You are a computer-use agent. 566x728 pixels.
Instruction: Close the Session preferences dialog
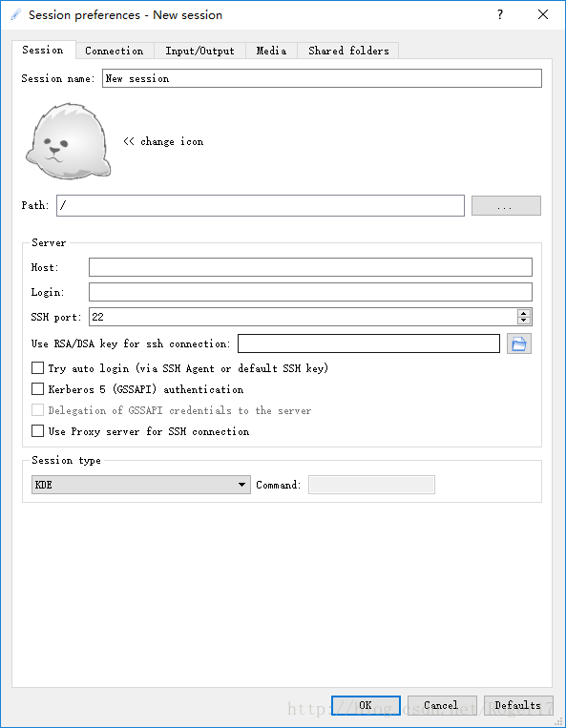543,14
